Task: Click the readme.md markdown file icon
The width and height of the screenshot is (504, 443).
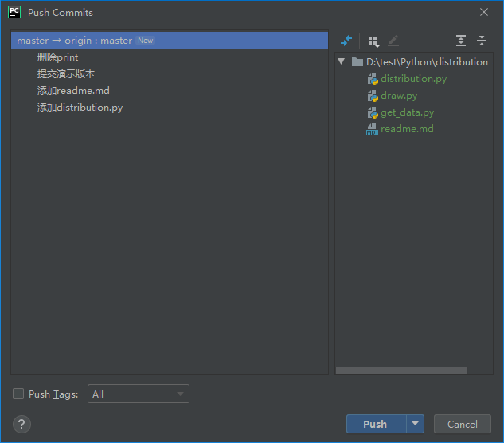Action: click(372, 129)
